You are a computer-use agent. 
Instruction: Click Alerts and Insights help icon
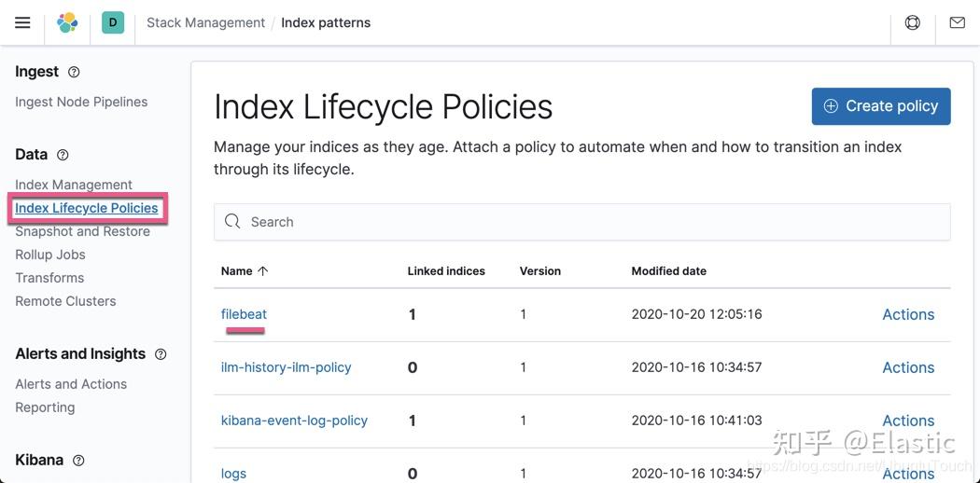[x=161, y=354]
